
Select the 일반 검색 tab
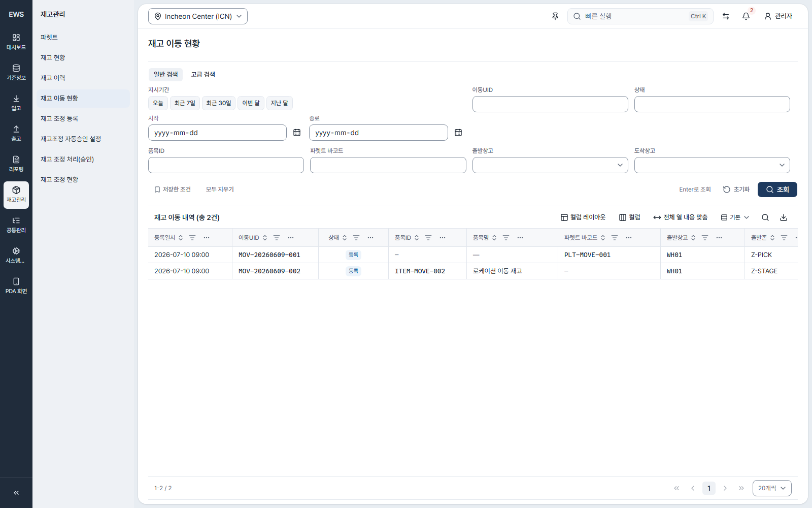[165, 75]
